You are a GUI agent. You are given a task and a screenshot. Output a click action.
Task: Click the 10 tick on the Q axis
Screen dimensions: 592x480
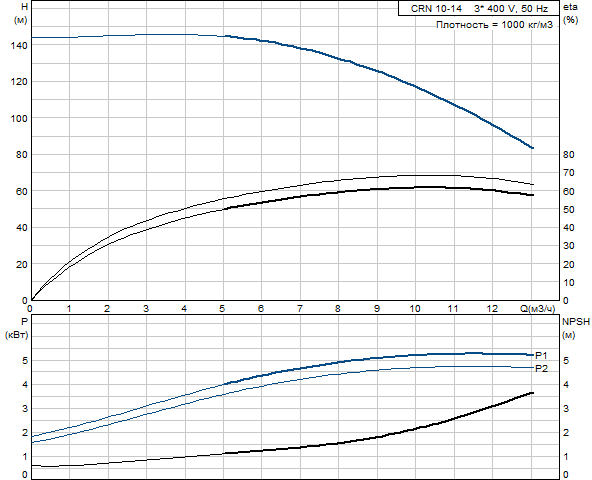[415, 309]
